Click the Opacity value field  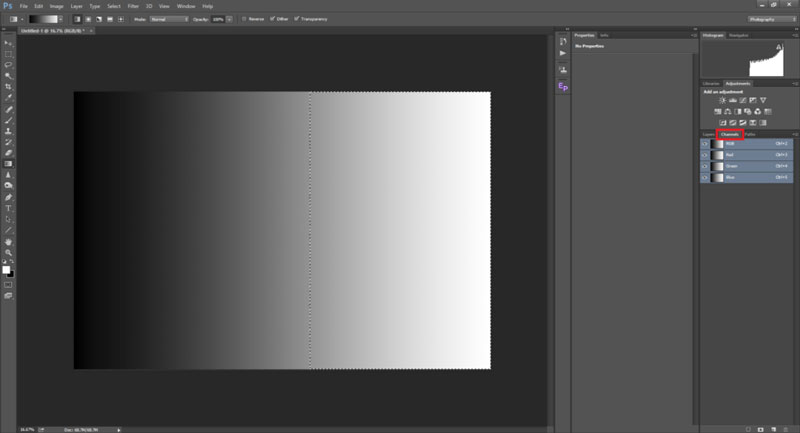(216, 18)
